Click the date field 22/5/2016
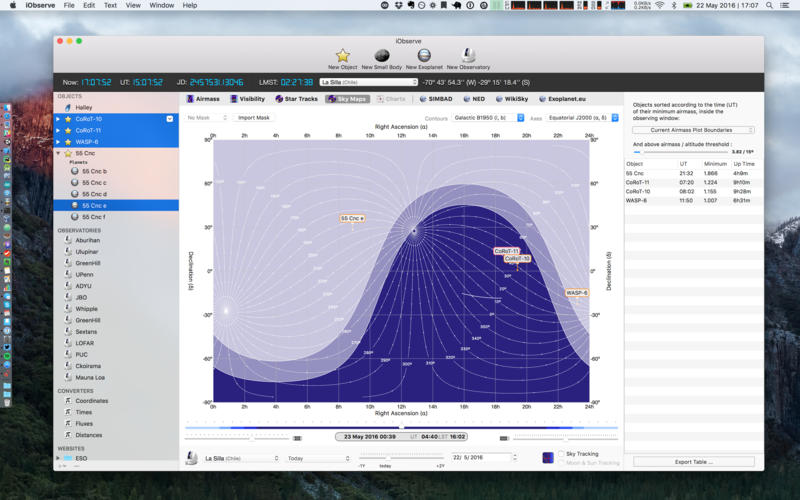The image size is (800, 500). point(481,458)
